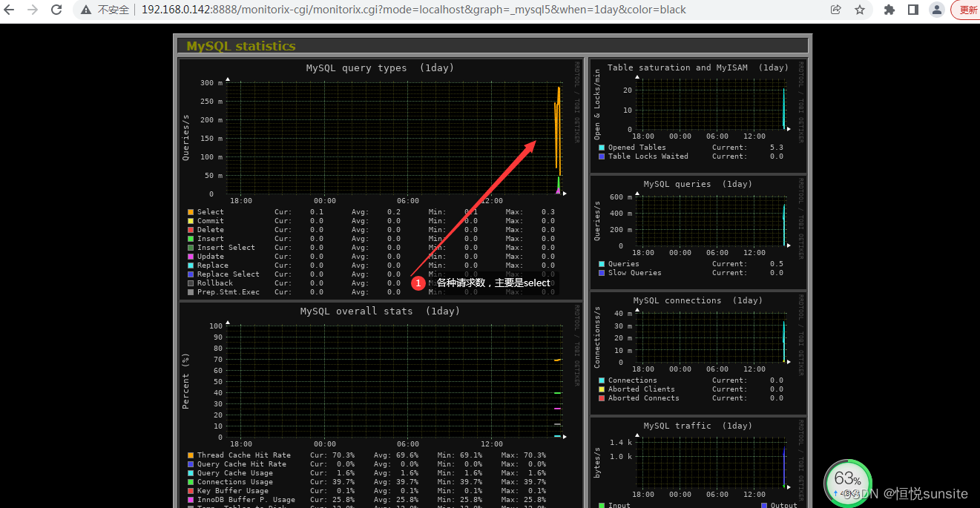Viewport: 980px width, 508px height.
Task: Click the InnoDB Buffer P. Usage label
Action: pyautogui.click(x=246, y=500)
